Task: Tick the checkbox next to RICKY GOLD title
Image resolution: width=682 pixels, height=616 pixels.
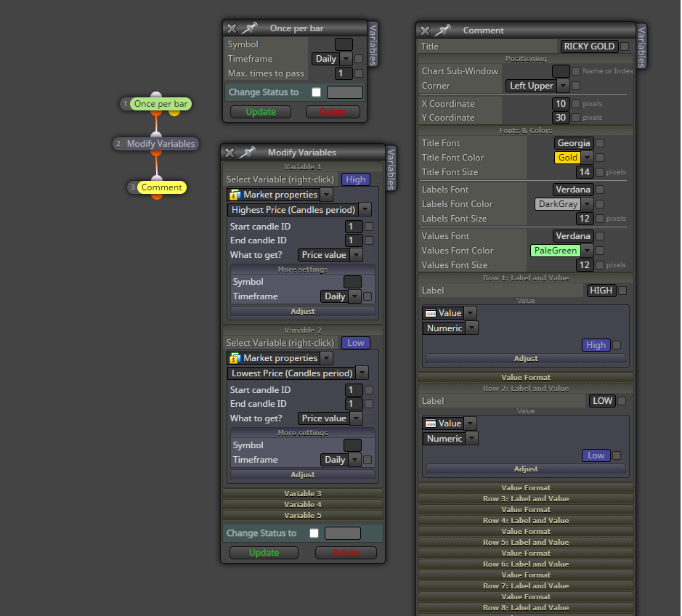Action: (625, 46)
